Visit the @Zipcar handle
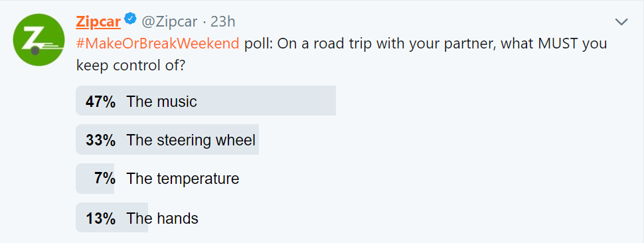This screenshot has height=243, width=644. [x=169, y=21]
